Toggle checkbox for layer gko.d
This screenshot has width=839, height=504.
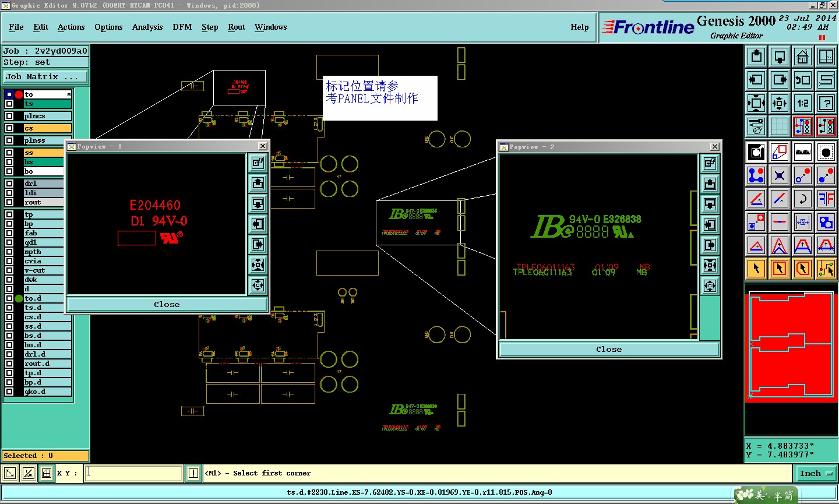pyautogui.click(x=9, y=392)
